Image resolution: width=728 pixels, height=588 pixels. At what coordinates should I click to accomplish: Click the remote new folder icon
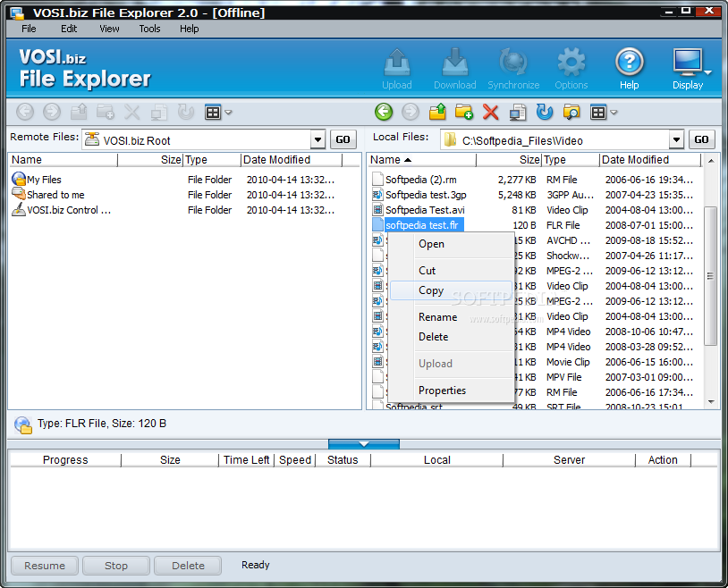click(x=106, y=112)
